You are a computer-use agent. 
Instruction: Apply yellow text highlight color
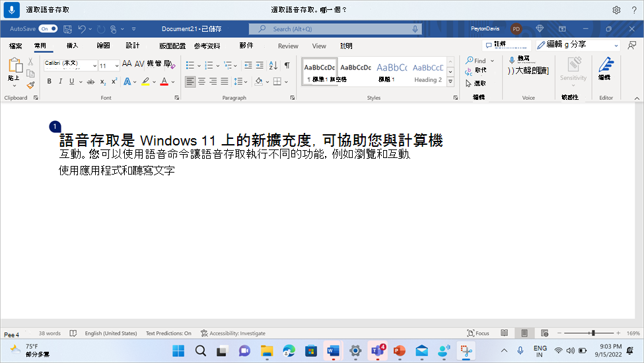tap(145, 82)
